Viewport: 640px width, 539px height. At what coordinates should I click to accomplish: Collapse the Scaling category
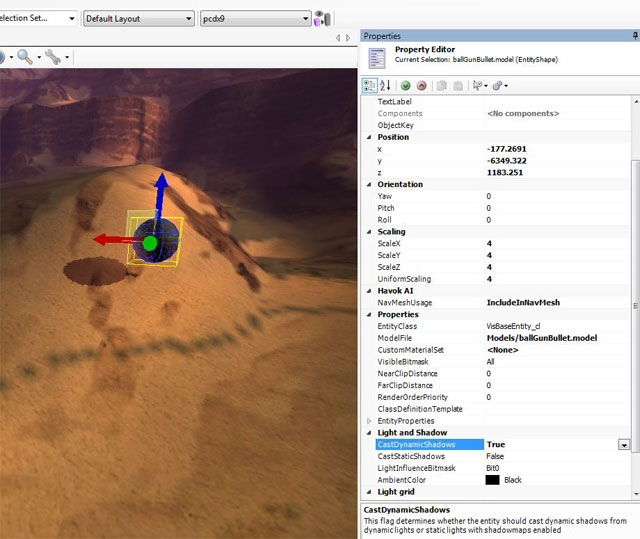click(369, 232)
